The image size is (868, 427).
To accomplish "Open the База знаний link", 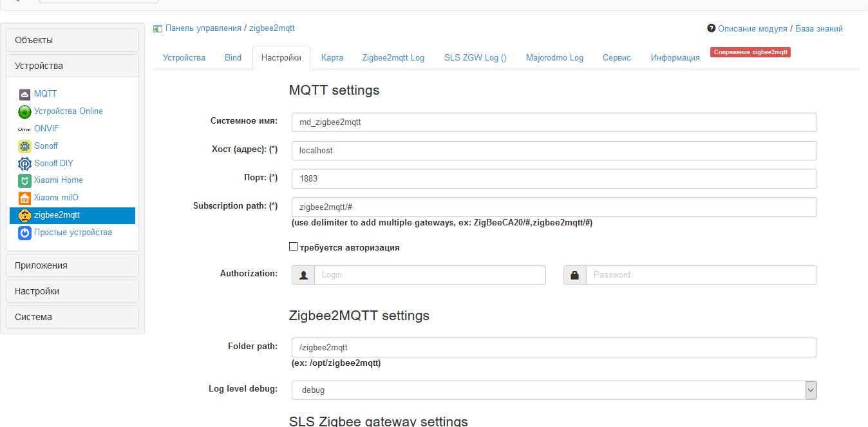I will click(818, 28).
